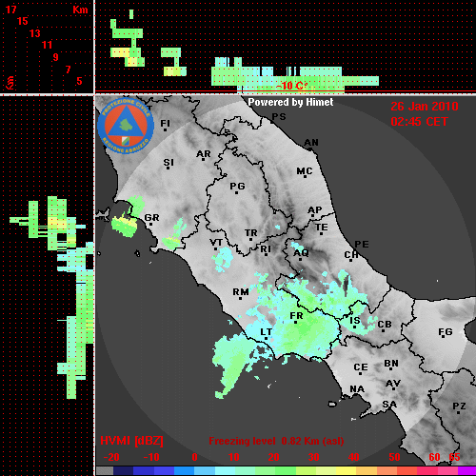Viewport: 476px width, 476px height.
Task: Click the SI city label
Action: [169, 163]
